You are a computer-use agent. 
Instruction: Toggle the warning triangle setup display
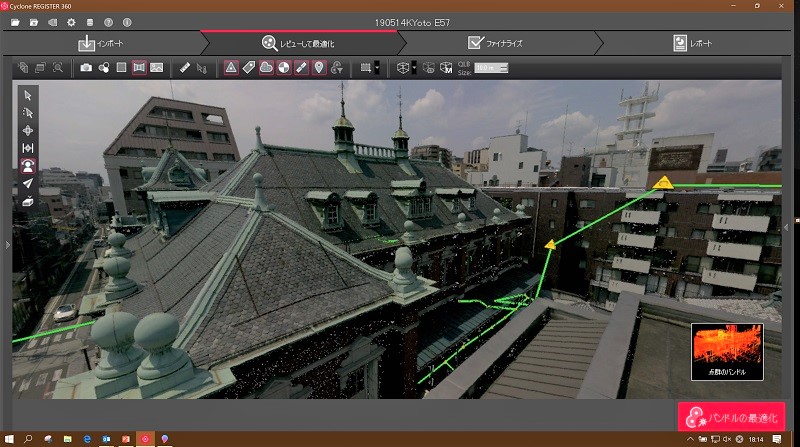[x=230, y=68]
